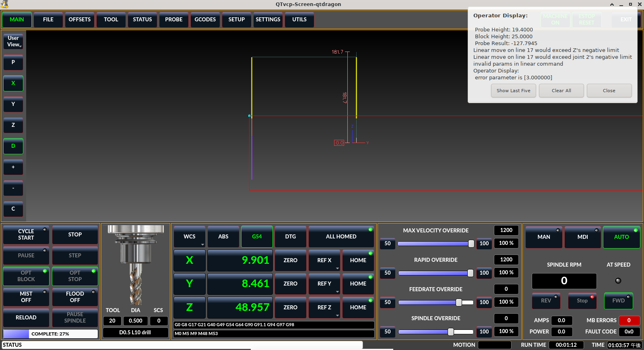Click HOME for the Z axis
The height and width of the screenshot is (350, 644).
coord(358,307)
